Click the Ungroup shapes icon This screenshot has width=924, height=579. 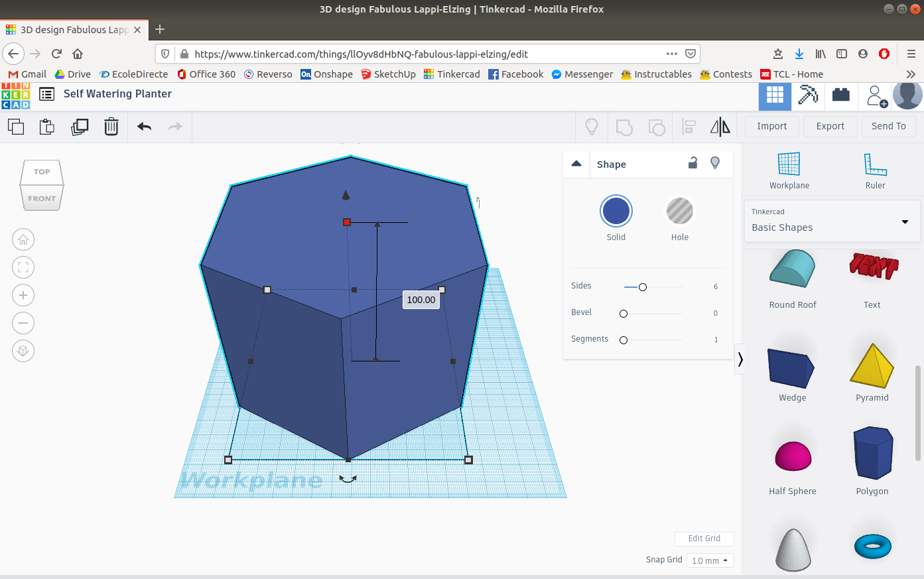pos(657,127)
